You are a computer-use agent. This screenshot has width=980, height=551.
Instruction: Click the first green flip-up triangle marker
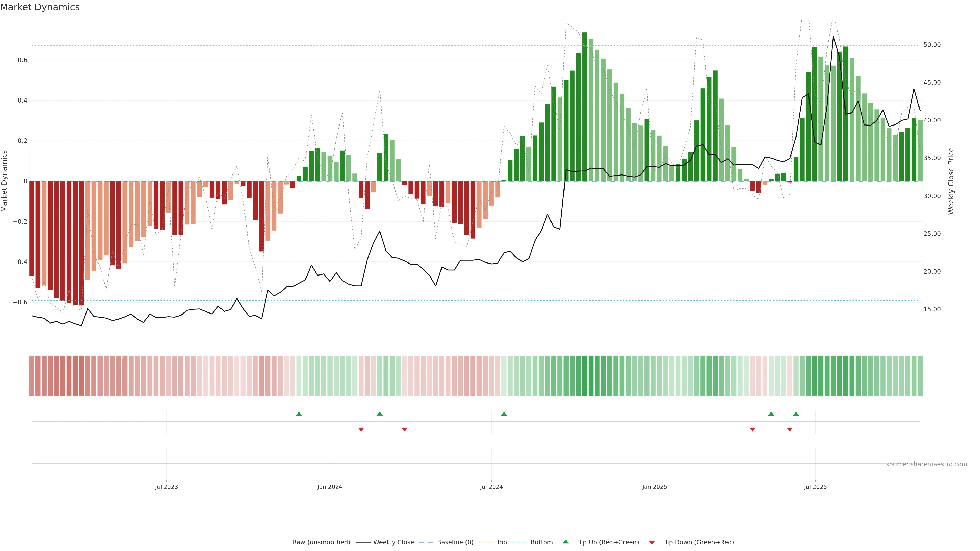tap(299, 414)
